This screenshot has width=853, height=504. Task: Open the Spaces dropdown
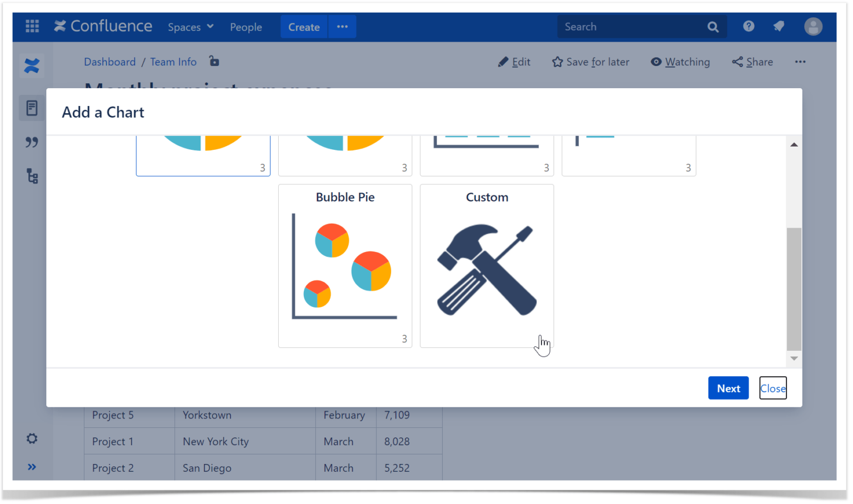tap(190, 27)
